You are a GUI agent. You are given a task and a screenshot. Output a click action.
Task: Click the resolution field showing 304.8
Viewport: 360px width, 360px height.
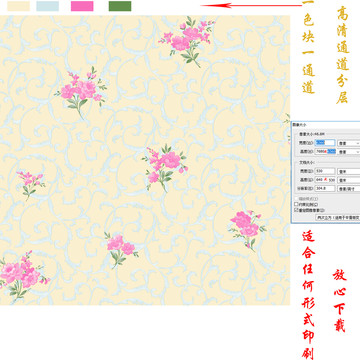click(325, 188)
